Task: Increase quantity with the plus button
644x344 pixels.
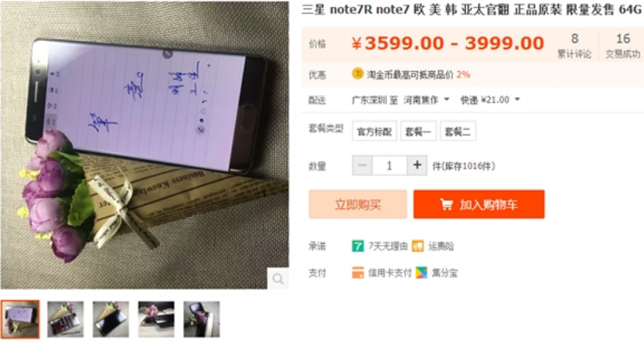Action: click(417, 165)
